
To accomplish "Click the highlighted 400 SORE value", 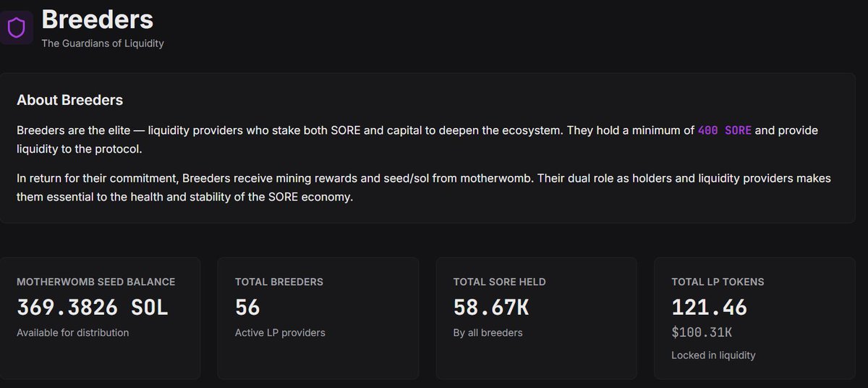I will click(x=724, y=130).
